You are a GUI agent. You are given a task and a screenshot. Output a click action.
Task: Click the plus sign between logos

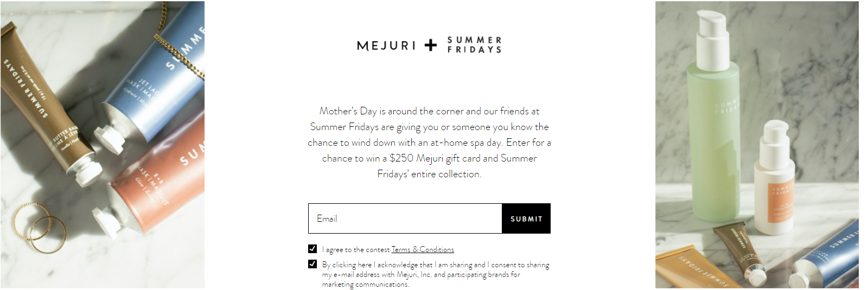tap(431, 45)
